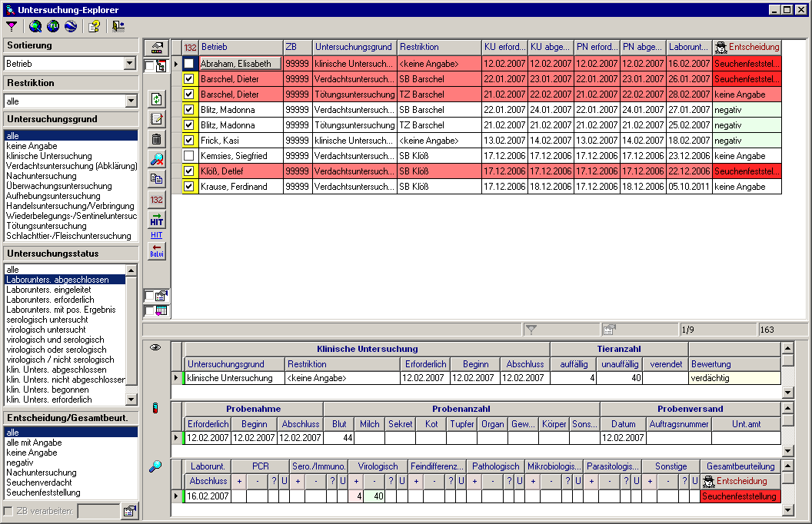This screenshot has height=524, width=812.
Task: Click the FLI globe icon
Action: click(53, 26)
